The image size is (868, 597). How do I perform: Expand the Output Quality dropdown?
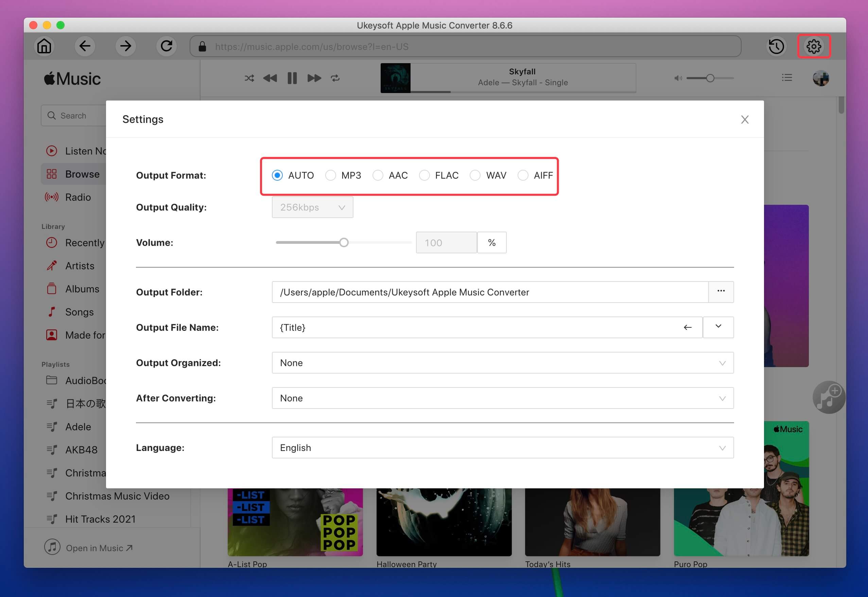point(312,207)
